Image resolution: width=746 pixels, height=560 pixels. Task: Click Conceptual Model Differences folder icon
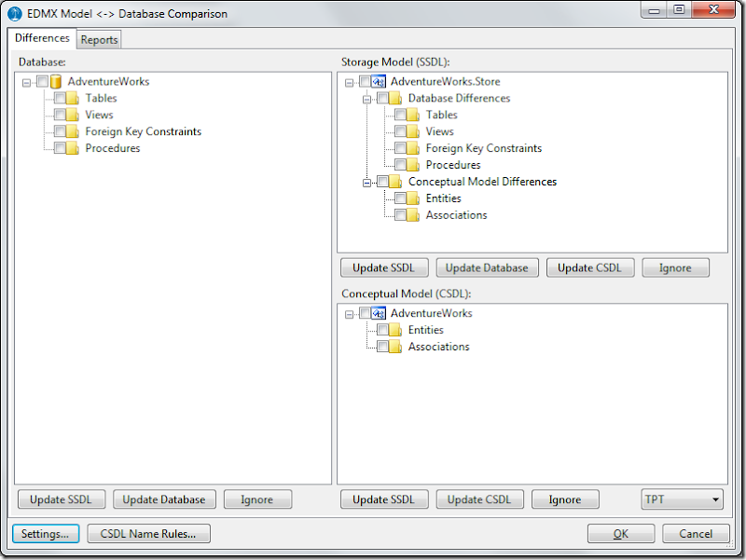point(395,182)
